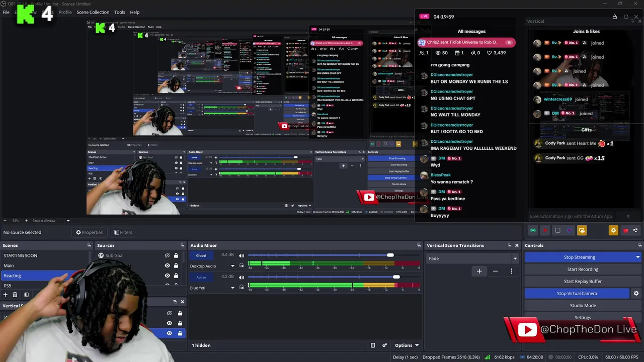Switch audio mixer layout icon
The height and width of the screenshot is (362, 644).
pos(373,345)
